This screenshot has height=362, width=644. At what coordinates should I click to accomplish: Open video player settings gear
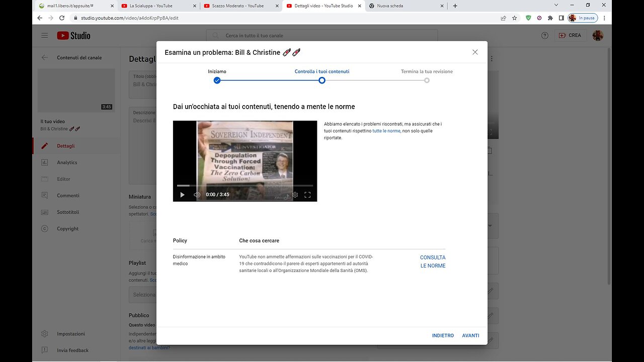pos(295,195)
